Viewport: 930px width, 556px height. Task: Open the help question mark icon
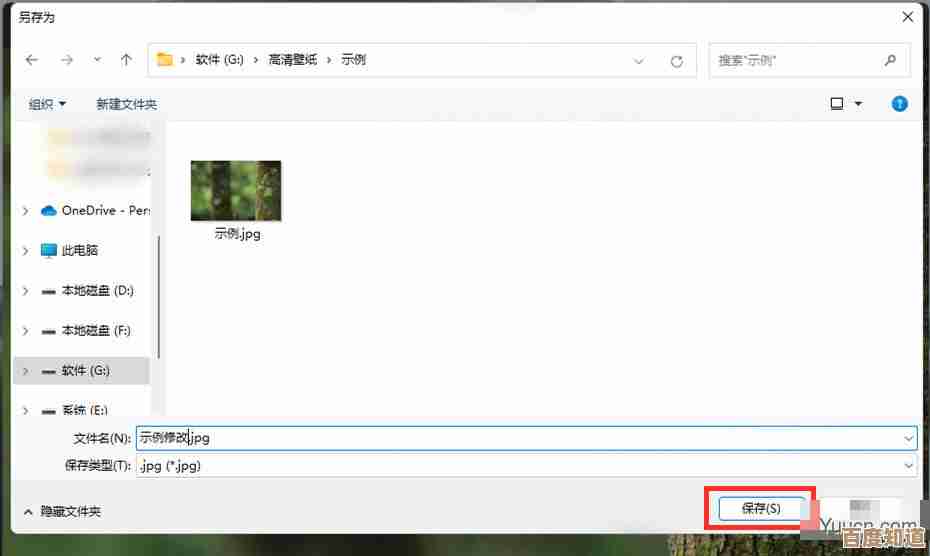point(899,104)
